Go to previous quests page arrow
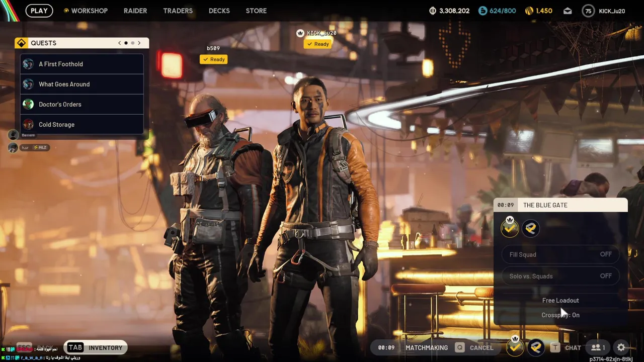Image resolution: width=644 pixels, height=362 pixels. click(119, 43)
